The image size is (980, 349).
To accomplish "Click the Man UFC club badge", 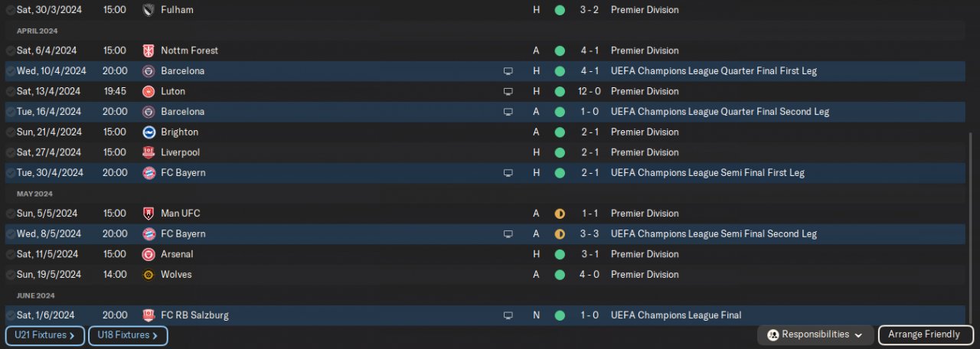I will (149, 214).
